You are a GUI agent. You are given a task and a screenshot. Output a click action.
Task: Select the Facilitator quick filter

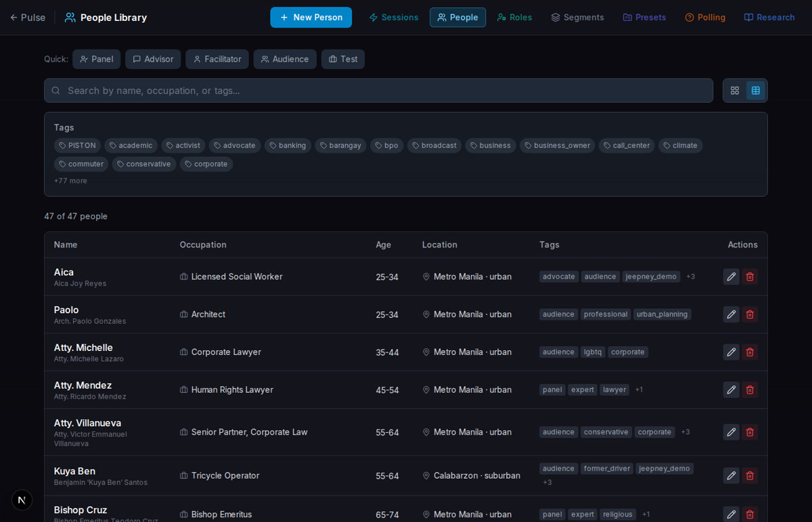coord(217,59)
